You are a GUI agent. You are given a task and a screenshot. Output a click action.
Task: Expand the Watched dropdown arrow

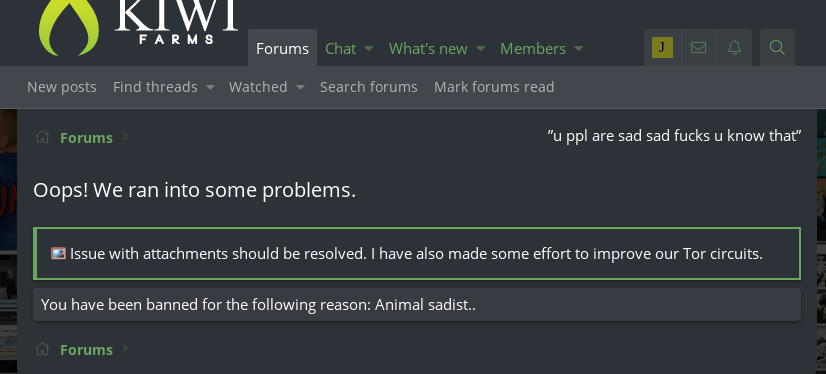pos(300,87)
